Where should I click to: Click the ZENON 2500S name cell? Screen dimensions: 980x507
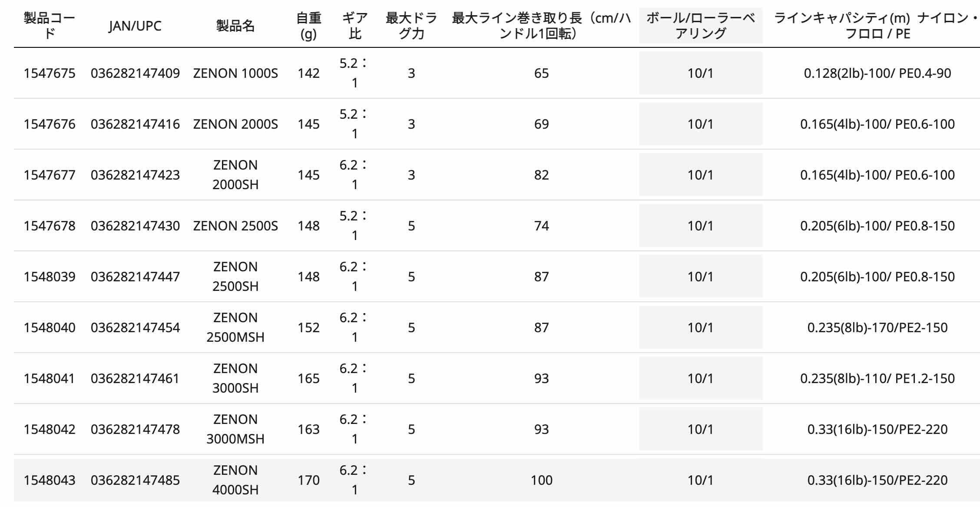point(235,226)
